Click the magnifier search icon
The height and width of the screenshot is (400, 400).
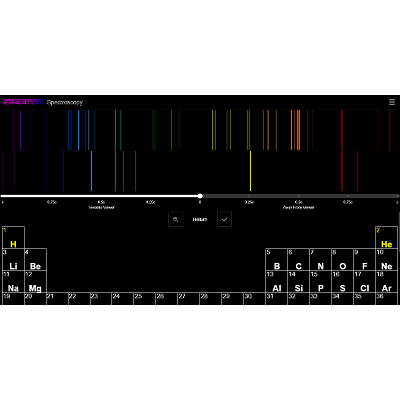pyautogui.click(x=176, y=219)
